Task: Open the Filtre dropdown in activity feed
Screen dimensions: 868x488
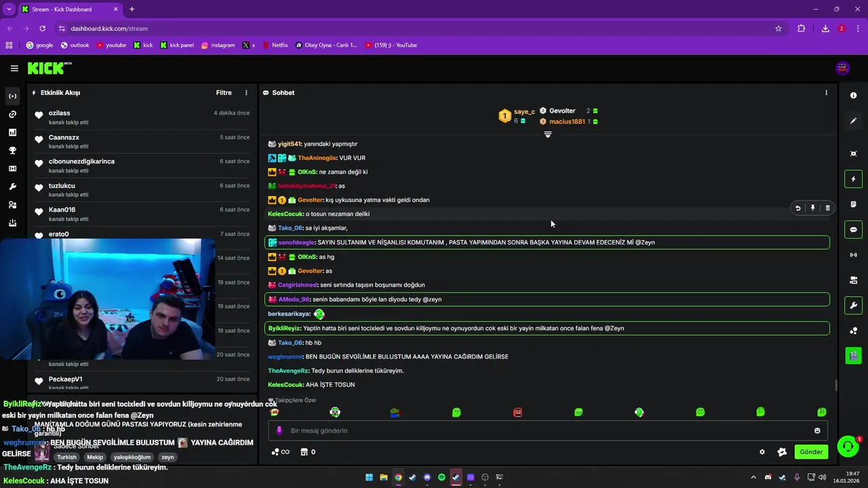Action: (x=224, y=93)
